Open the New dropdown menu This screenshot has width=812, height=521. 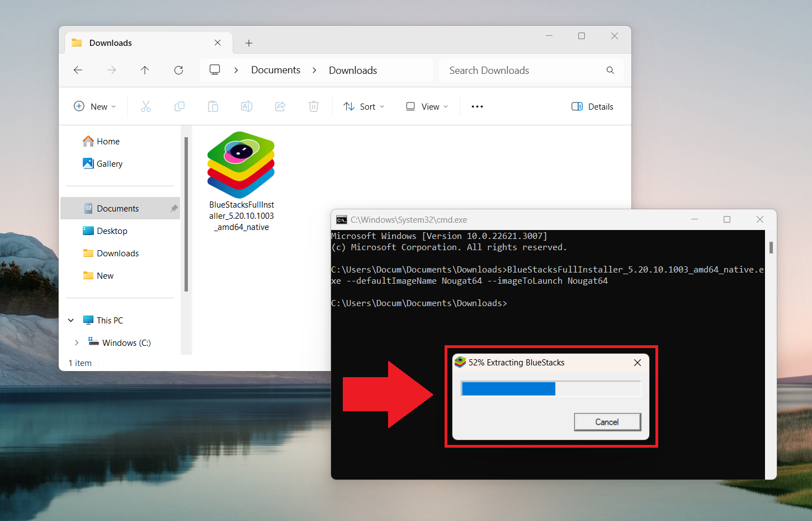pyautogui.click(x=95, y=106)
